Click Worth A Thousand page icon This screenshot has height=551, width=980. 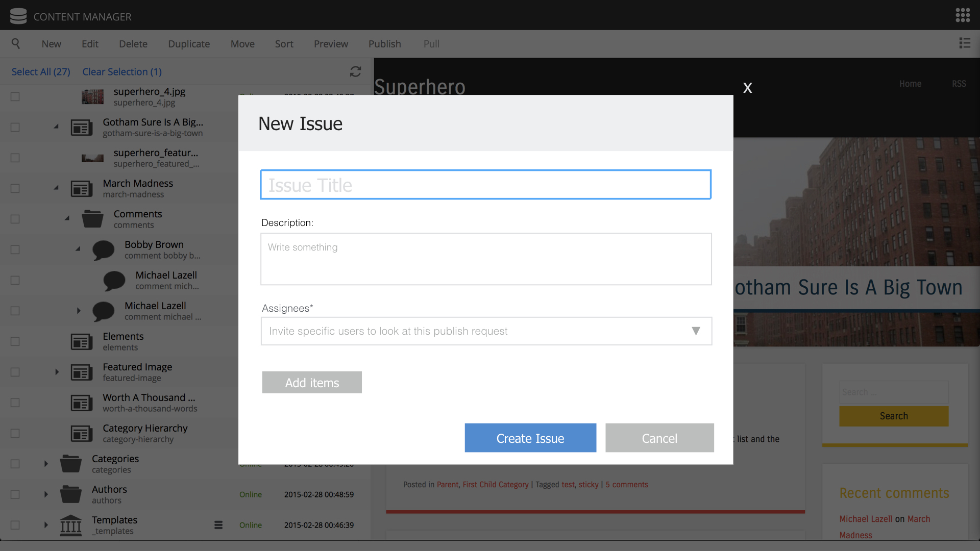pos(82,403)
